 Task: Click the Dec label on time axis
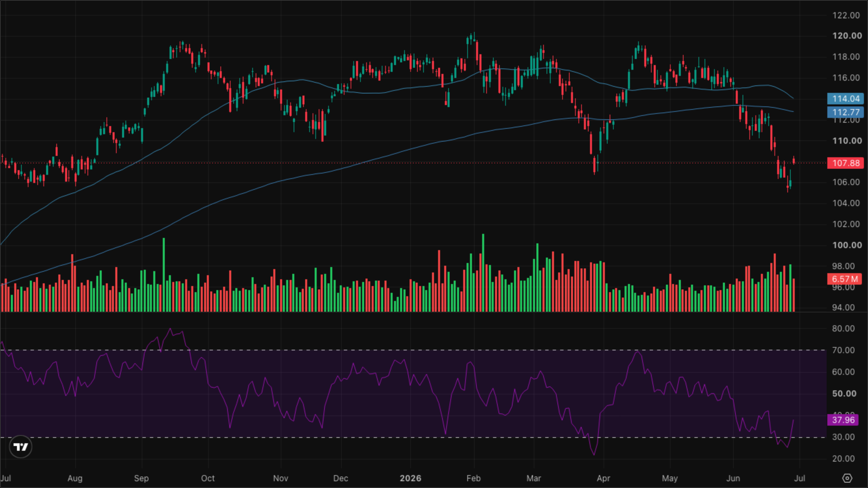341,478
